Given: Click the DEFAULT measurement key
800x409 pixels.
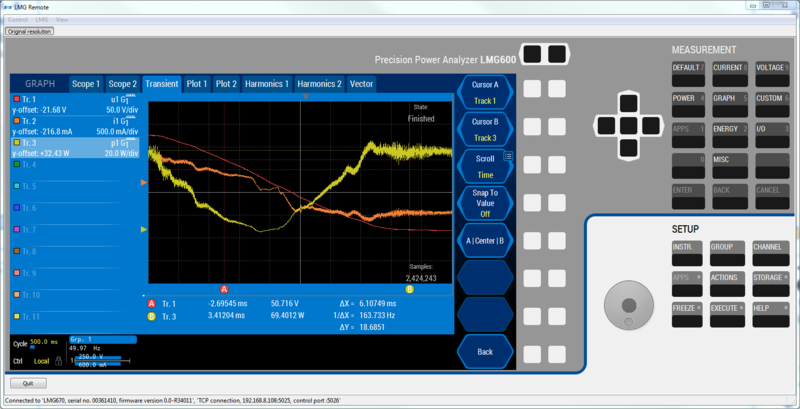Looking at the screenshot, I should (x=688, y=74).
